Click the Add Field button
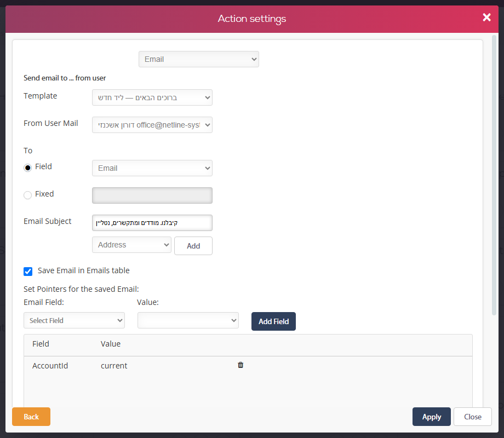Viewport: 504px width, 438px height. pyautogui.click(x=273, y=321)
